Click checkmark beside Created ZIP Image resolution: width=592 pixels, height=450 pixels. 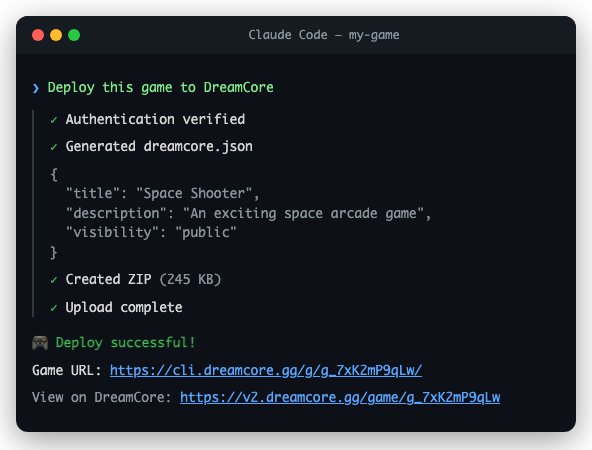[54, 280]
